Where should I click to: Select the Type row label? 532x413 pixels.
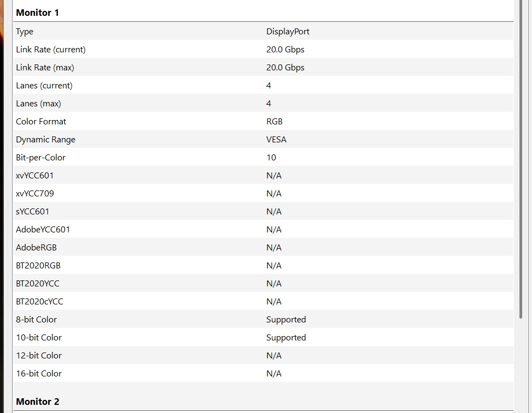coord(25,32)
